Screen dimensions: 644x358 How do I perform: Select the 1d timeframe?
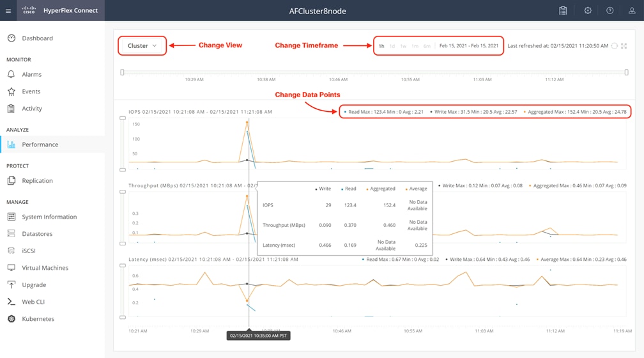392,46
